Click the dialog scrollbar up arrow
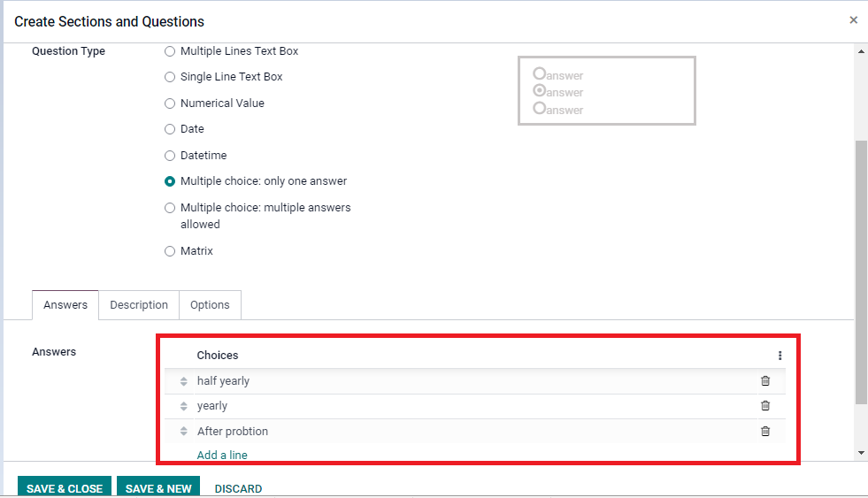This screenshot has width=868, height=498. click(861, 51)
